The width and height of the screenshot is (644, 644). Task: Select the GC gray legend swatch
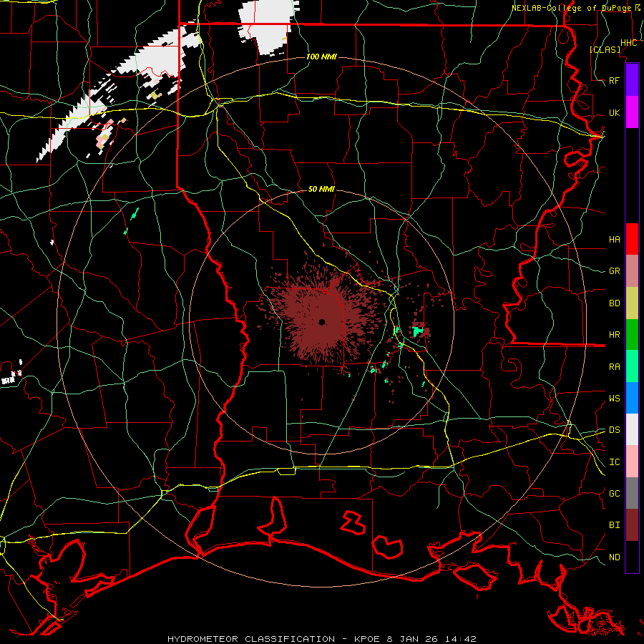point(632,493)
